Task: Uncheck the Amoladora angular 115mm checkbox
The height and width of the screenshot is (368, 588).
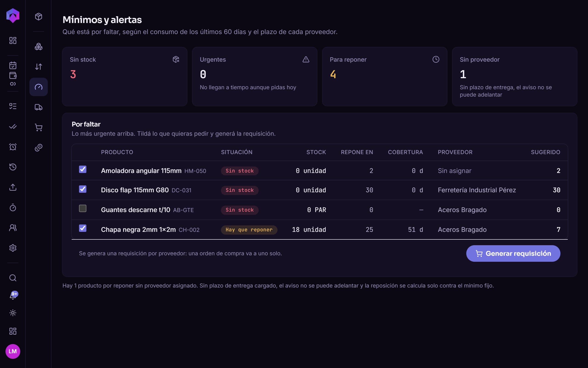Action: 83,169
